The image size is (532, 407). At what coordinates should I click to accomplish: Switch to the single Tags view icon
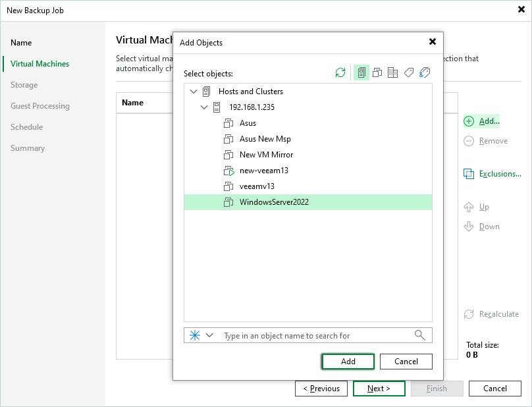click(409, 73)
